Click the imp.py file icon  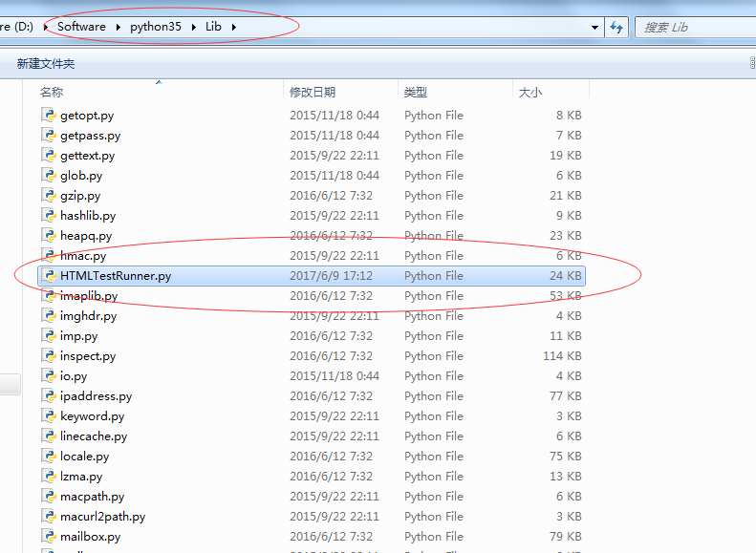pos(49,336)
